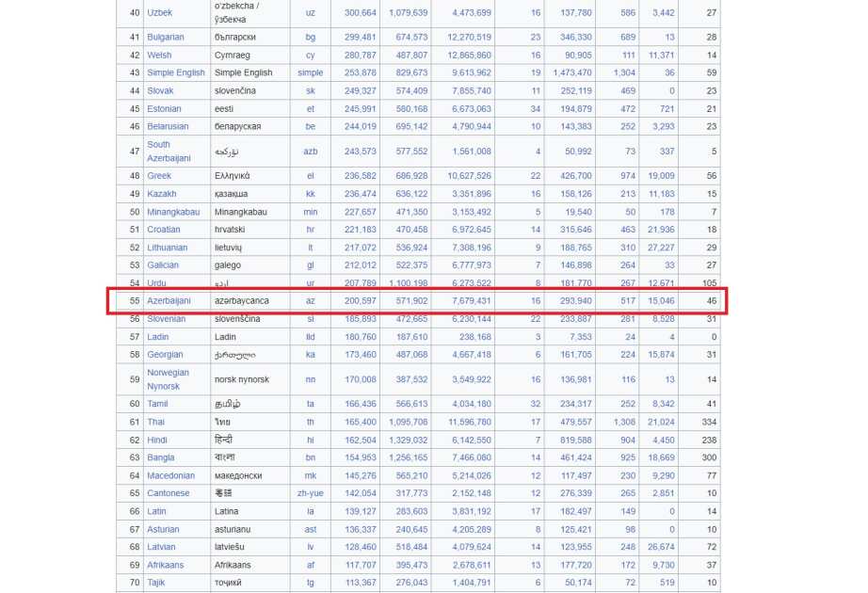
Task: Open the South Azerbaijani language link
Action: tap(169, 152)
